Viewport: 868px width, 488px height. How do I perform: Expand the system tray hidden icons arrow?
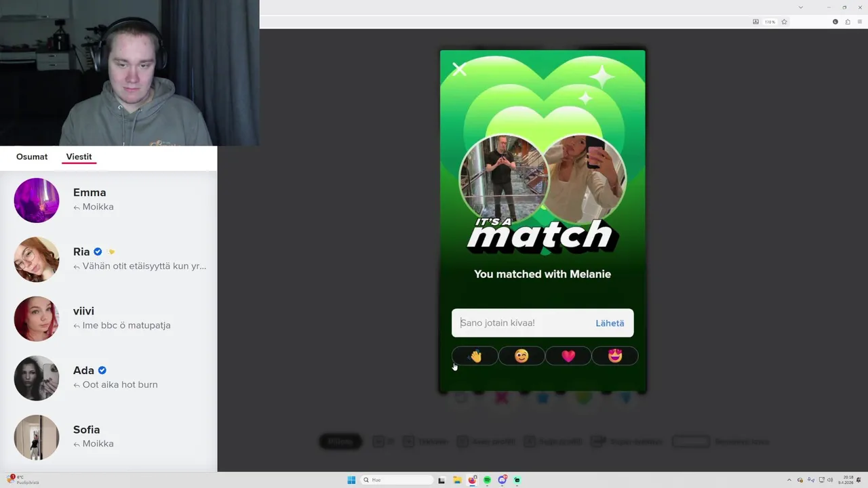coord(789,480)
